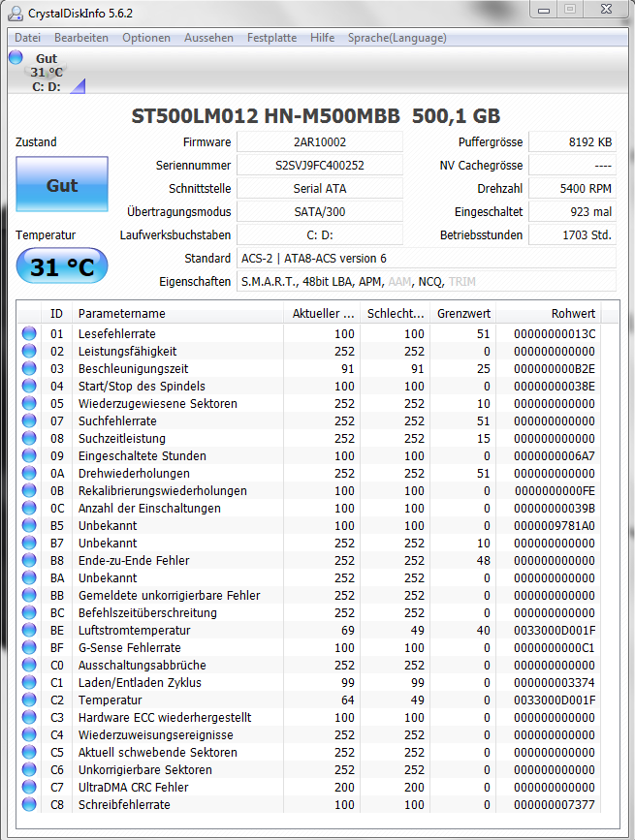The image size is (635, 840).
Task: Click status orb for Anzahl der Einschaltungen
Action: point(29,508)
